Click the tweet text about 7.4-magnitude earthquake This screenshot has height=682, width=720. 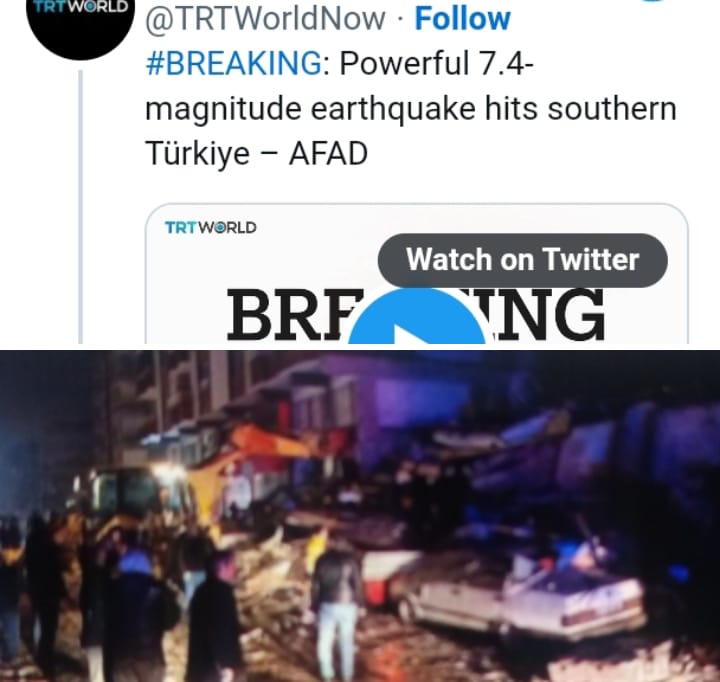coord(411,108)
